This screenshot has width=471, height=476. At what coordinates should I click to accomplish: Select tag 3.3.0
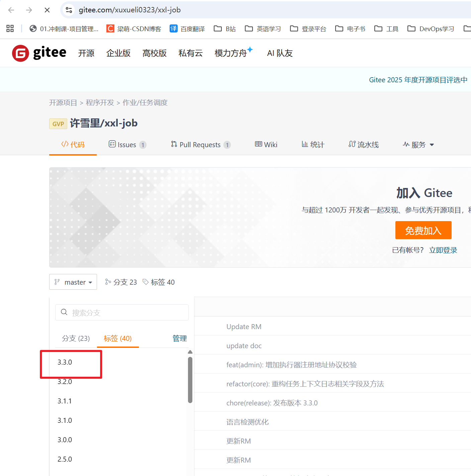[65, 362]
